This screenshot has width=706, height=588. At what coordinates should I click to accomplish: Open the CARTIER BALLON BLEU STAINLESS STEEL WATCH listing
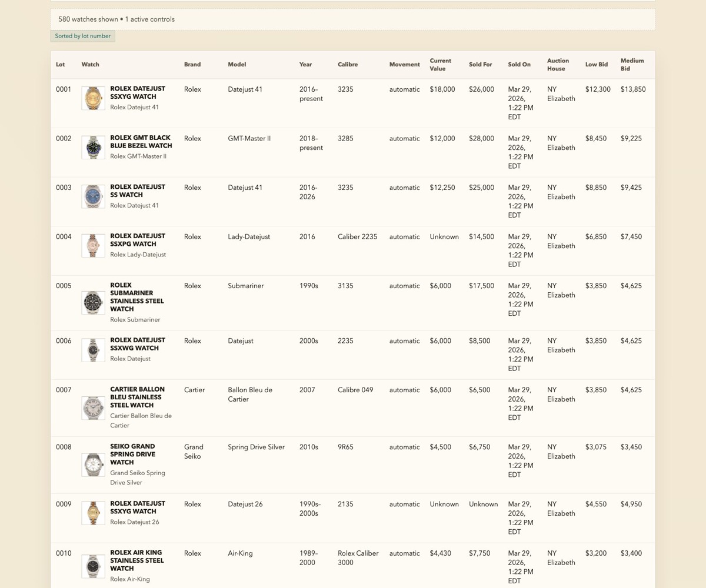pyautogui.click(x=137, y=397)
